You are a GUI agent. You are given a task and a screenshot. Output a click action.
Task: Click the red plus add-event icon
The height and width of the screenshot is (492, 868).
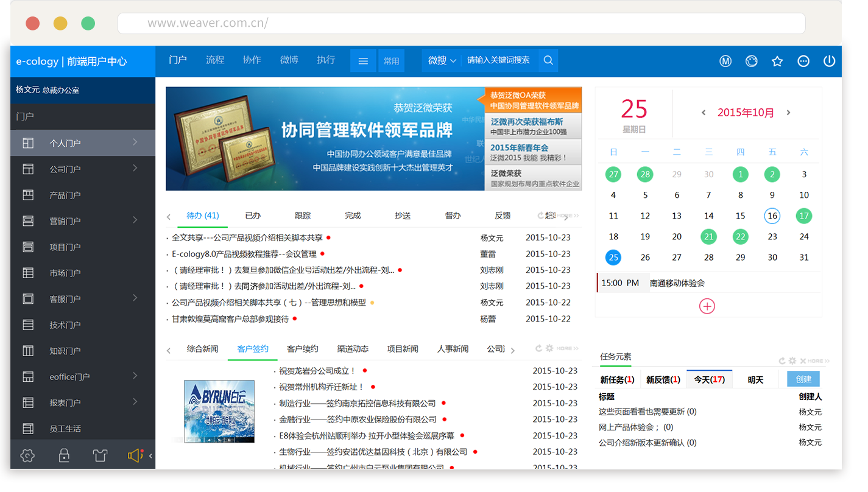[707, 306]
